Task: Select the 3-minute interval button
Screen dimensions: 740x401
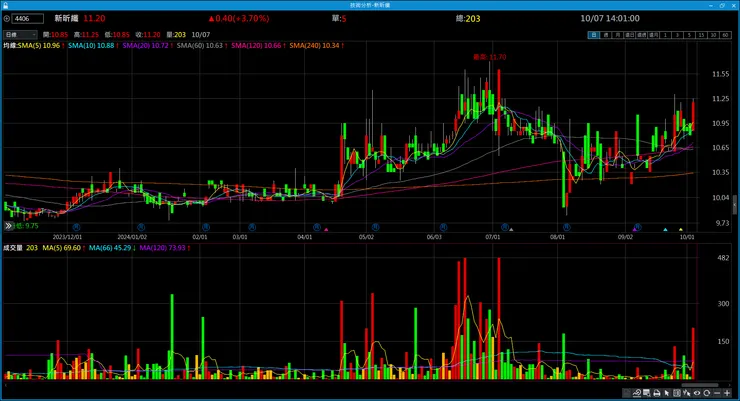Action: tap(678, 35)
